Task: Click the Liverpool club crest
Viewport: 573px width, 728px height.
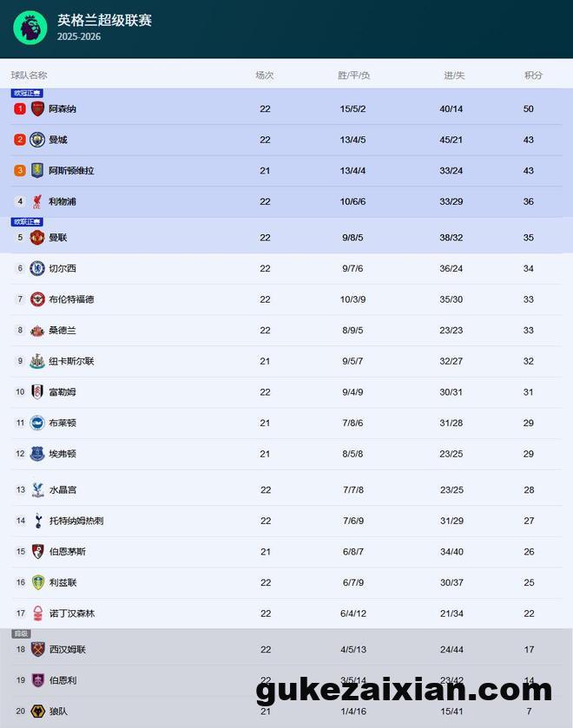Action: 37,201
